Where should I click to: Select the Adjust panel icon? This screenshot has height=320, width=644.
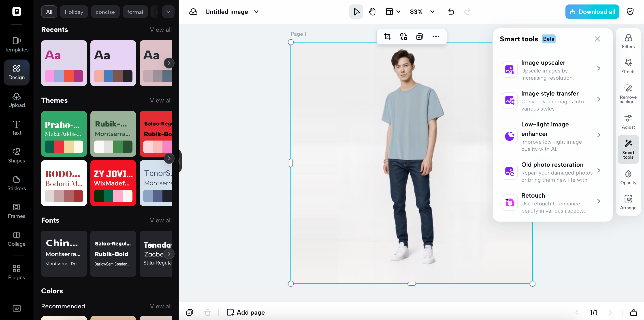coord(628,121)
